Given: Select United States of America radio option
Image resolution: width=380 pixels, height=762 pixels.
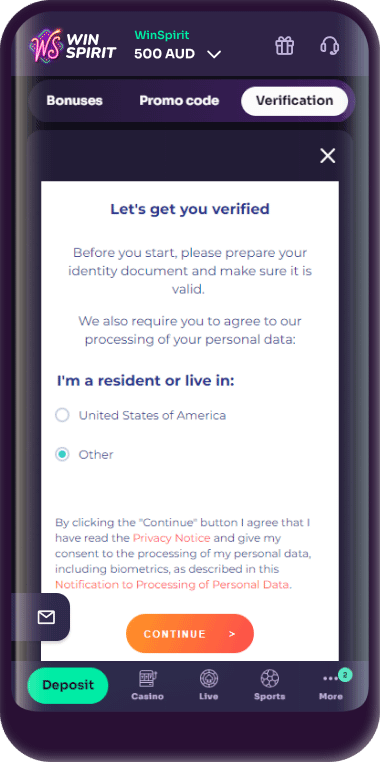Looking at the screenshot, I should 62,415.
